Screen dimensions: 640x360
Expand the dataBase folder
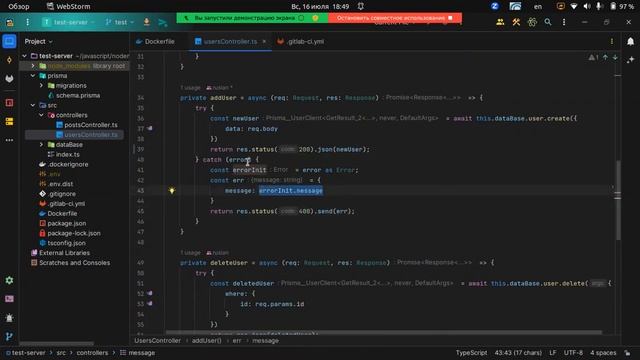pos(41,144)
